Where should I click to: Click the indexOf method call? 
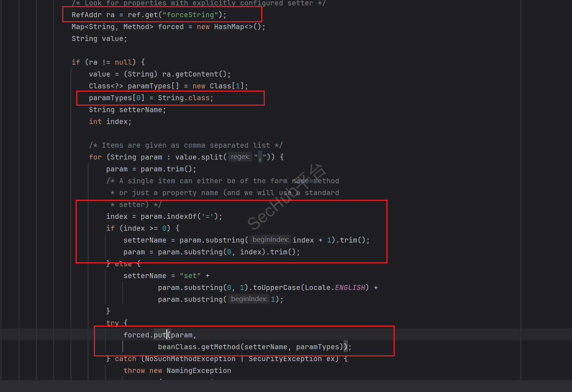coord(182,216)
